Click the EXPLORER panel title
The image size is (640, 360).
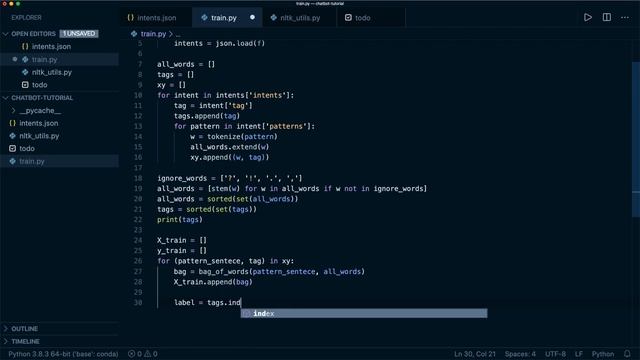click(26, 18)
